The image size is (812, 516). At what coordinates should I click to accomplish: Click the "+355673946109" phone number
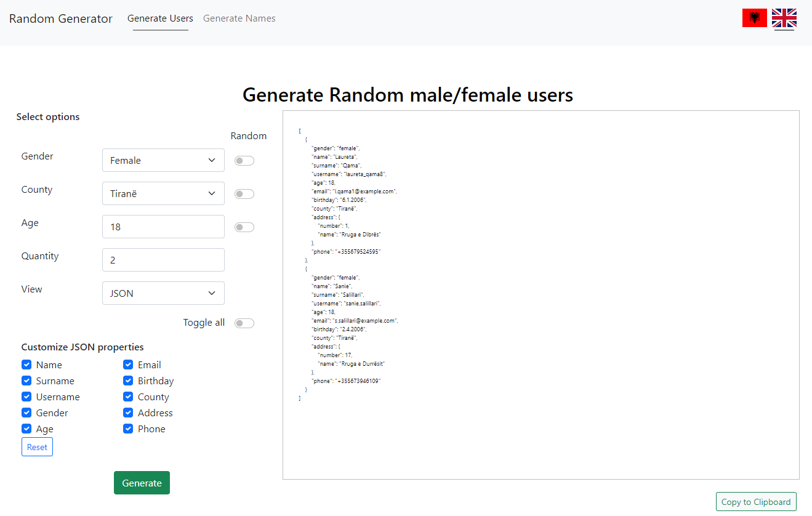coord(358,381)
